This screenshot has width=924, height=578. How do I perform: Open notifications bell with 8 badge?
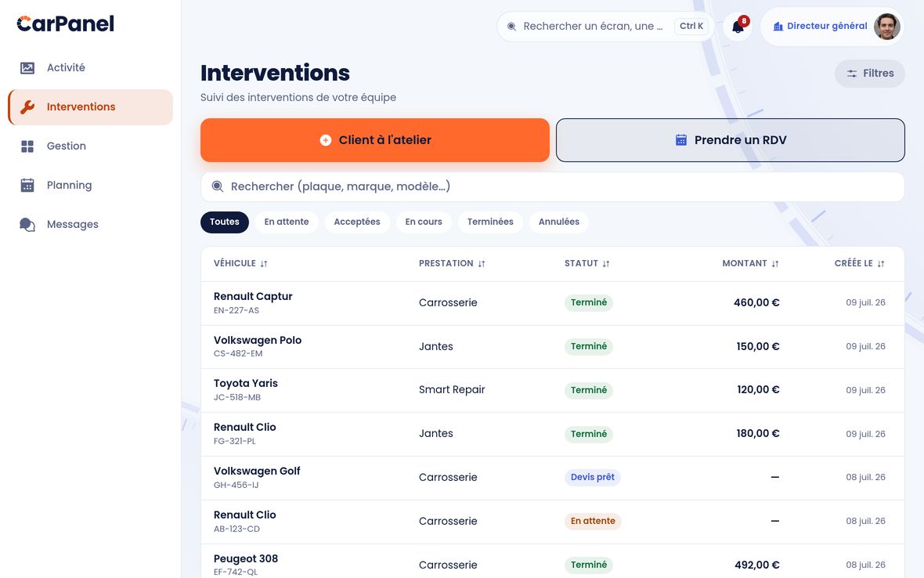coord(738,26)
